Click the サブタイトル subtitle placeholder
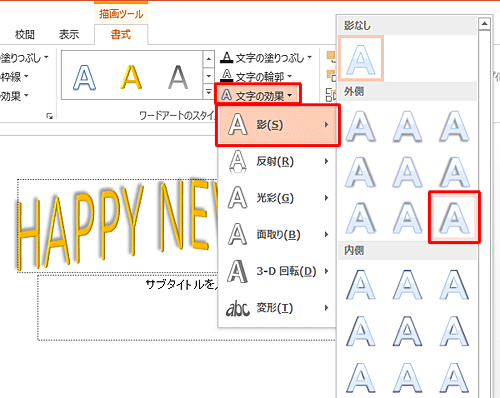Viewport: 500px width, 398px height. 183,284
